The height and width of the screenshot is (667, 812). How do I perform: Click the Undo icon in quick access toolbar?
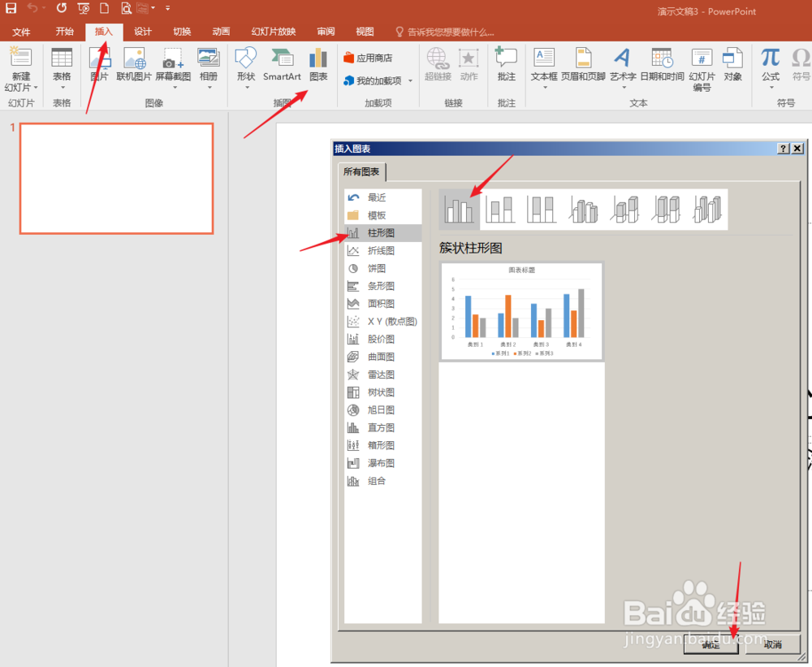point(32,8)
